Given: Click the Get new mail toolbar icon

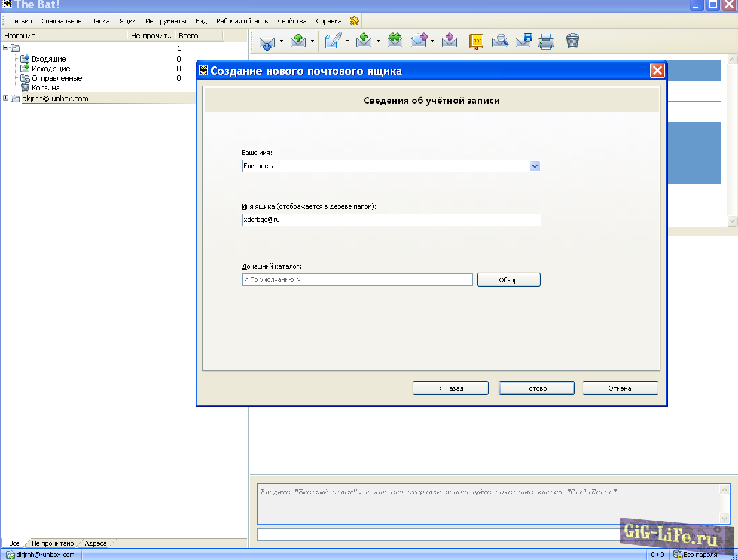Looking at the screenshot, I should pos(267,41).
